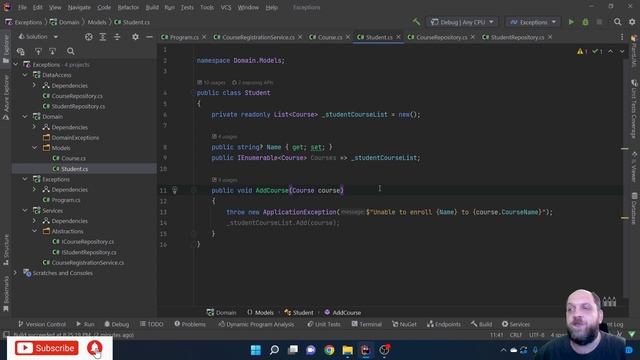Open Windows Start menu

pos(256,350)
